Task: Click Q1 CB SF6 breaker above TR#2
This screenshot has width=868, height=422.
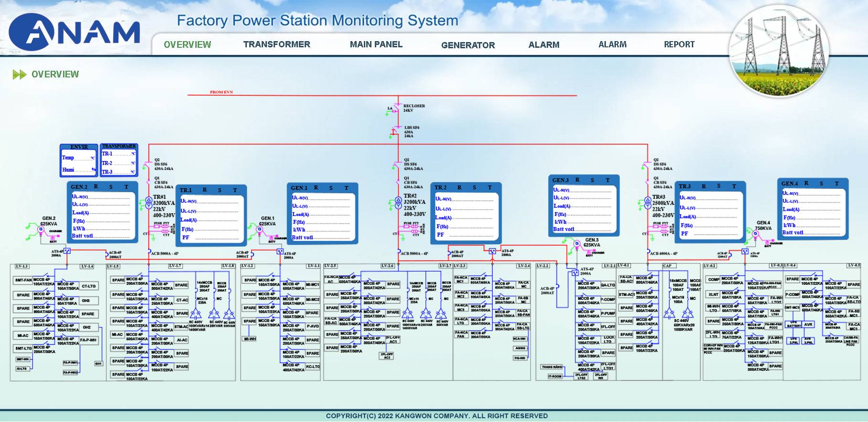Action: coord(398,182)
